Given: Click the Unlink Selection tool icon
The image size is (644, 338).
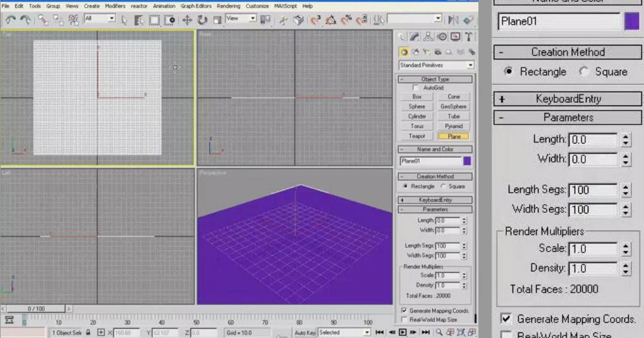Looking at the screenshot, I should click(58, 20).
